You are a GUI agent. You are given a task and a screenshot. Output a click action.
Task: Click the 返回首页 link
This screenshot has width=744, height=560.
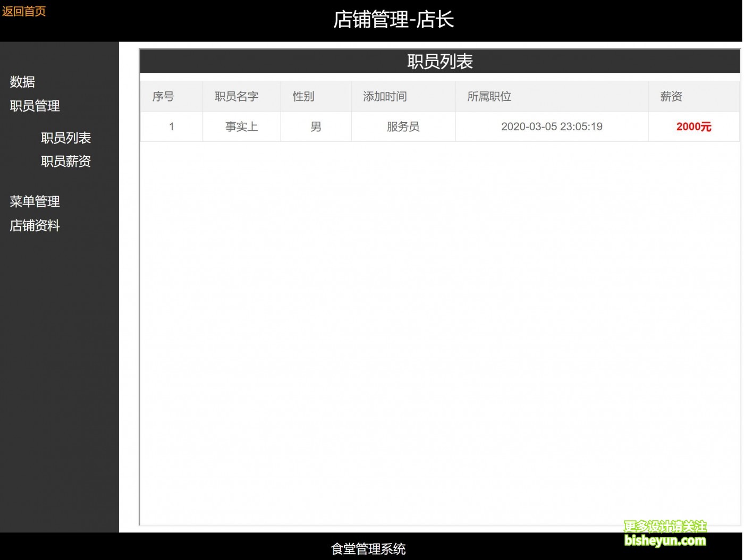(24, 11)
